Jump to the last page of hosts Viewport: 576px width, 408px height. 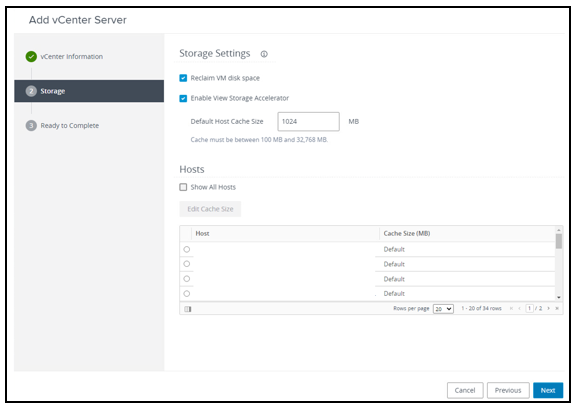557,308
